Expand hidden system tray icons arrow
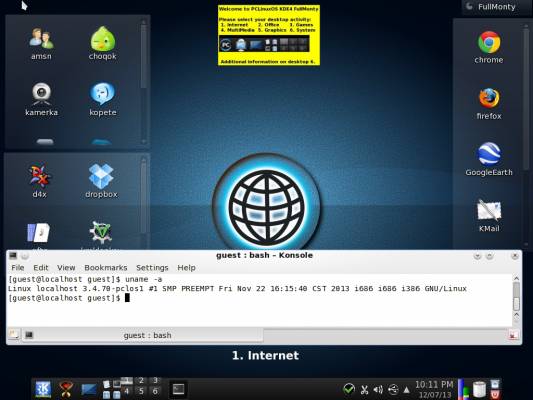Image resolution: width=533 pixels, height=400 pixels. [x=406, y=389]
